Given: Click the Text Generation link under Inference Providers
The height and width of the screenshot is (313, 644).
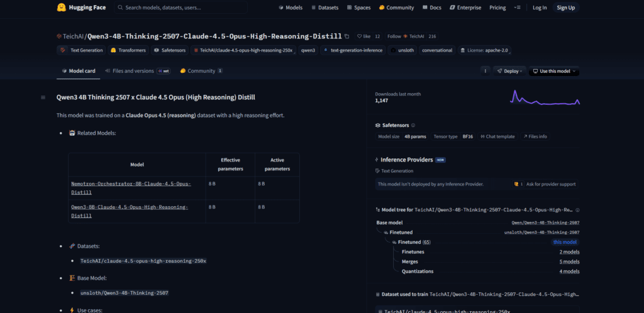Looking at the screenshot, I should coord(394,171).
